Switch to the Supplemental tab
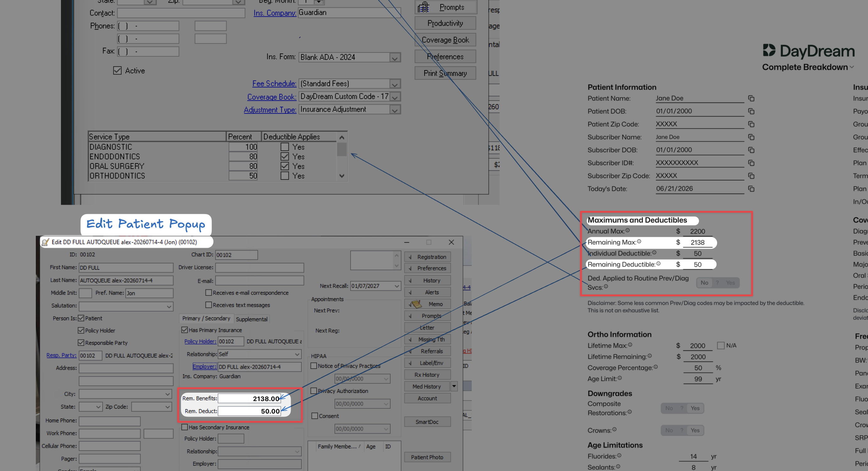 pyautogui.click(x=252, y=319)
